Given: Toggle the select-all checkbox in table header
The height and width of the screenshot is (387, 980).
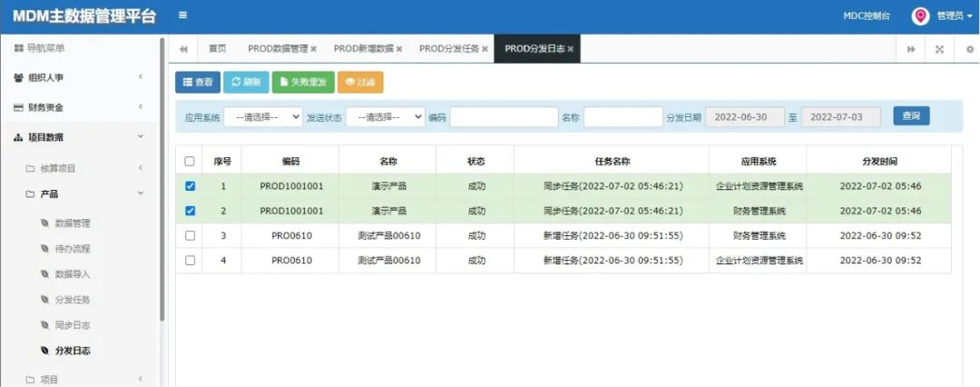Looking at the screenshot, I should 190,162.
